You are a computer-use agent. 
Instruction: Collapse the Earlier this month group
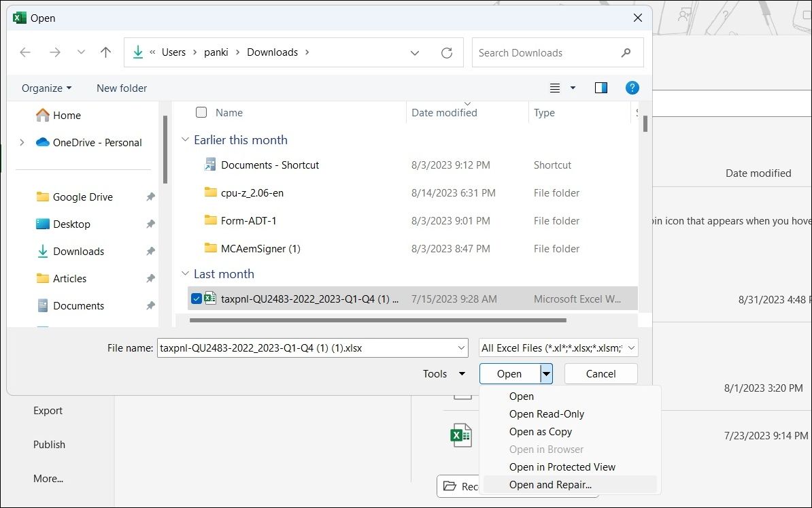(x=185, y=139)
